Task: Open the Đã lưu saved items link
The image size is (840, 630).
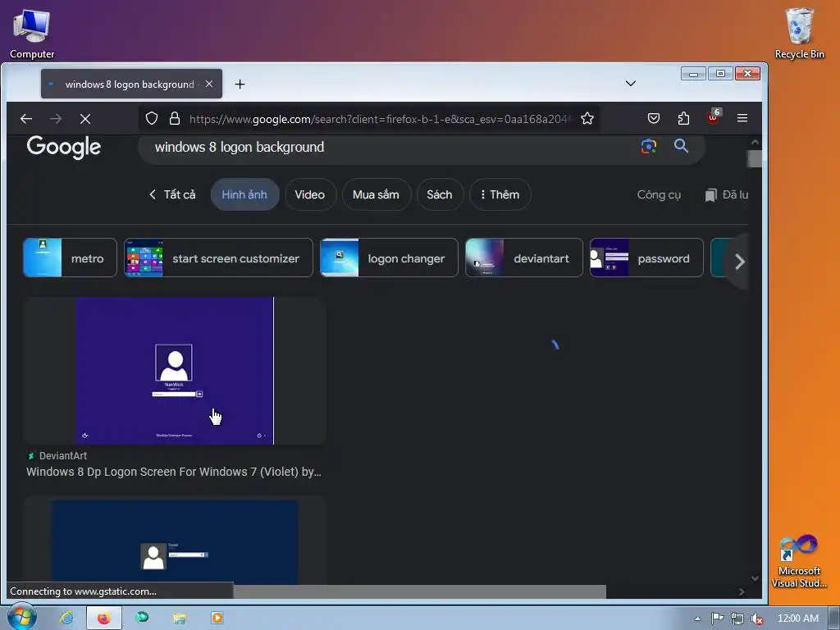Action: [727, 195]
